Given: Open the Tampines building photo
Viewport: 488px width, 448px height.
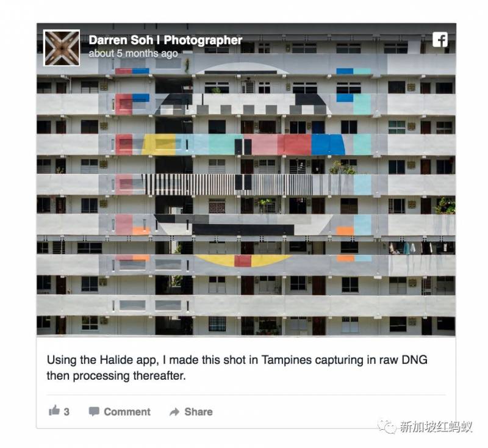Looking at the screenshot, I should point(246,180).
